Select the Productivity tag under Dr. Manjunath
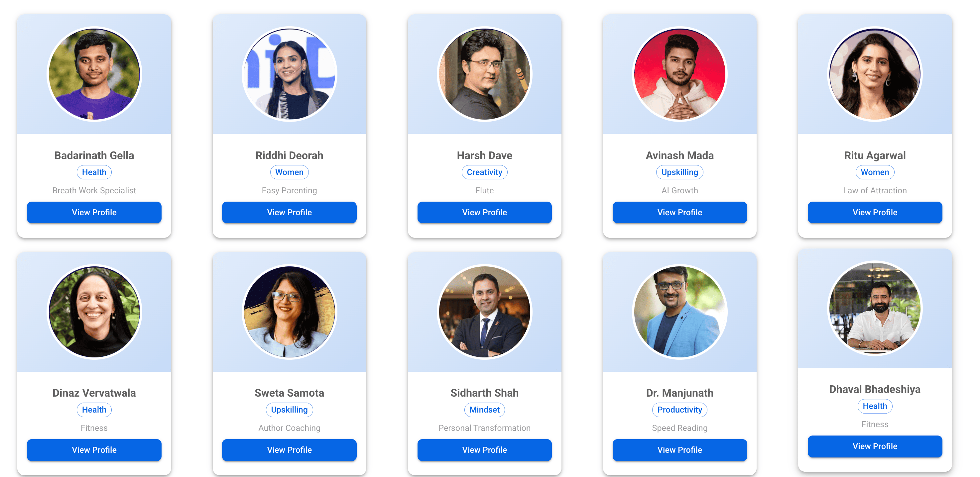This screenshot has height=477, width=980. point(679,410)
